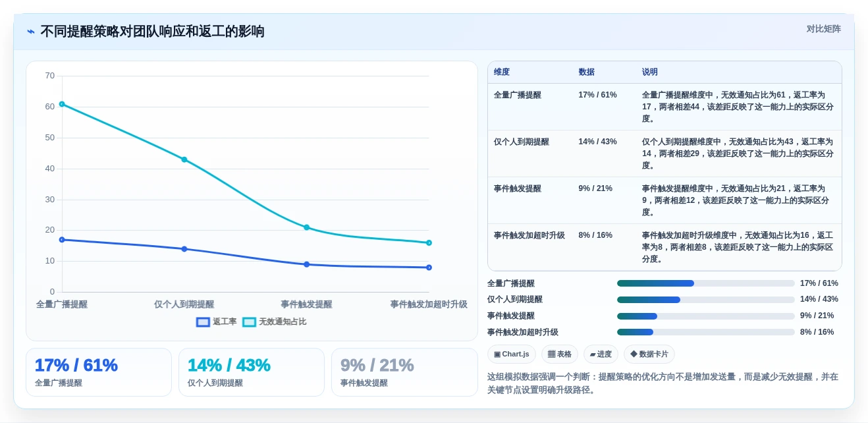Click the 17% / 61% table cell

point(597,95)
